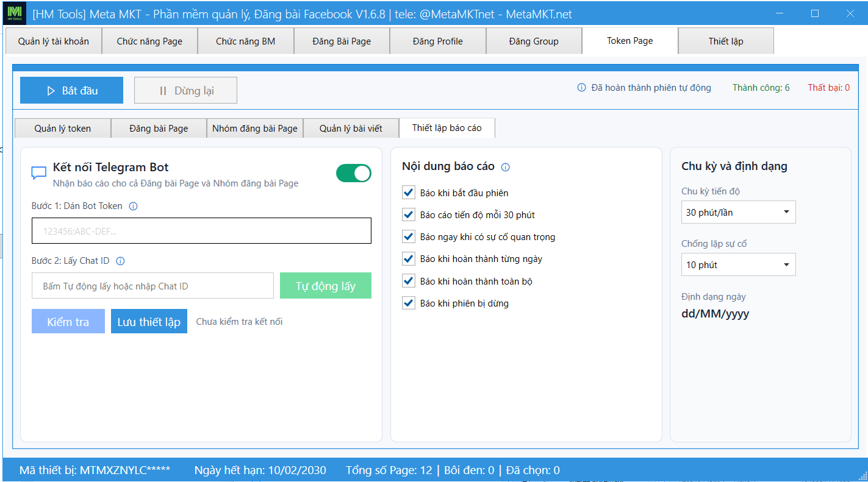Click the Thất bại: 0 counter
The image size is (868, 482).
tap(829, 88)
